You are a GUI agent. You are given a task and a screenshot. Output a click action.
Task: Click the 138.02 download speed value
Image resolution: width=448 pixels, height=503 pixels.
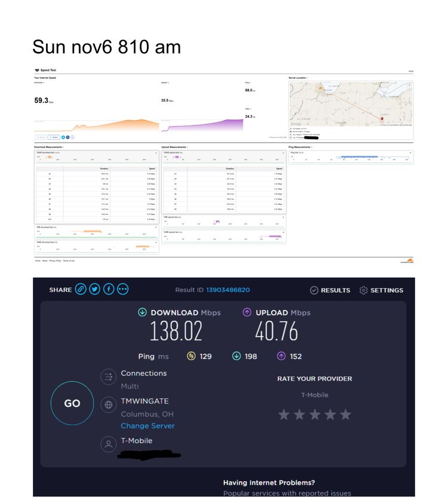[x=176, y=331]
